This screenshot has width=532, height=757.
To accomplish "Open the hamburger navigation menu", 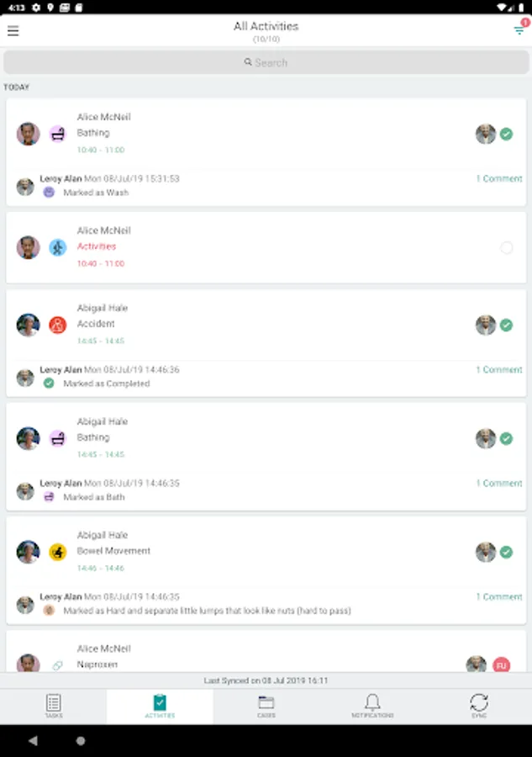I will click(x=13, y=31).
